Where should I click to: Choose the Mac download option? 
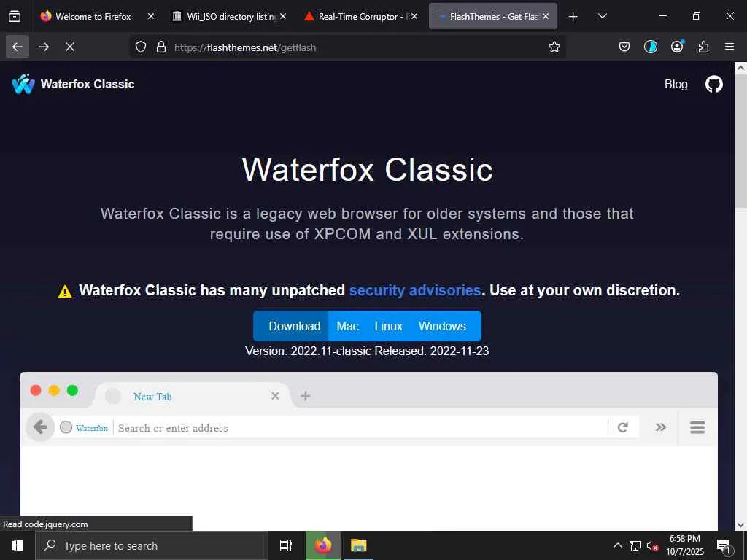(x=347, y=326)
